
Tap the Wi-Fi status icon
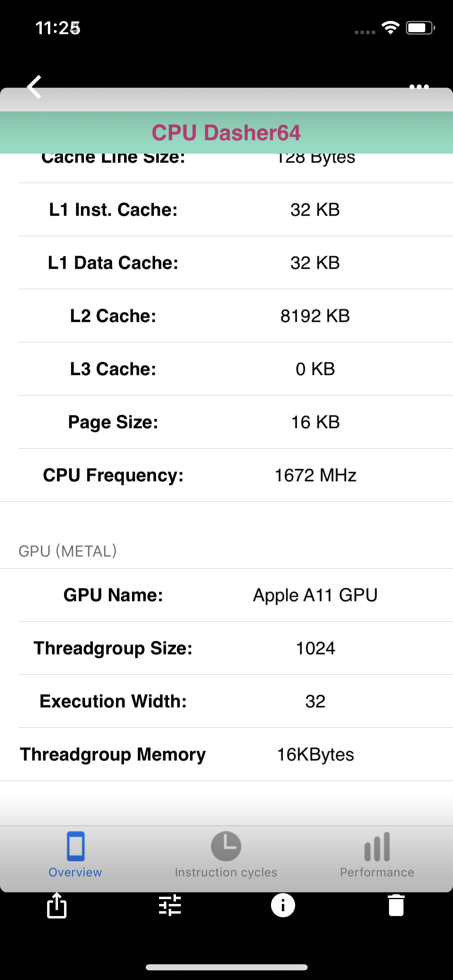pyautogui.click(x=390, y=28)
